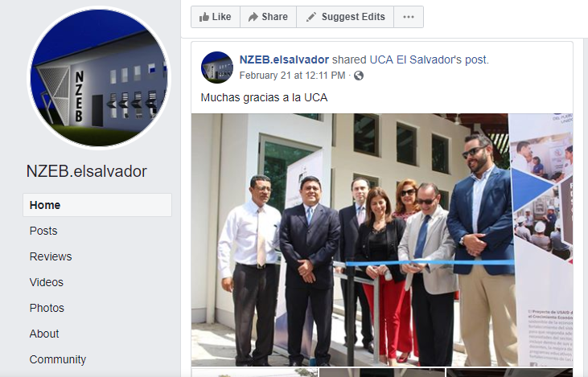Click the small NZEB post avatar

pyautogui.click(x=217, y=68)
